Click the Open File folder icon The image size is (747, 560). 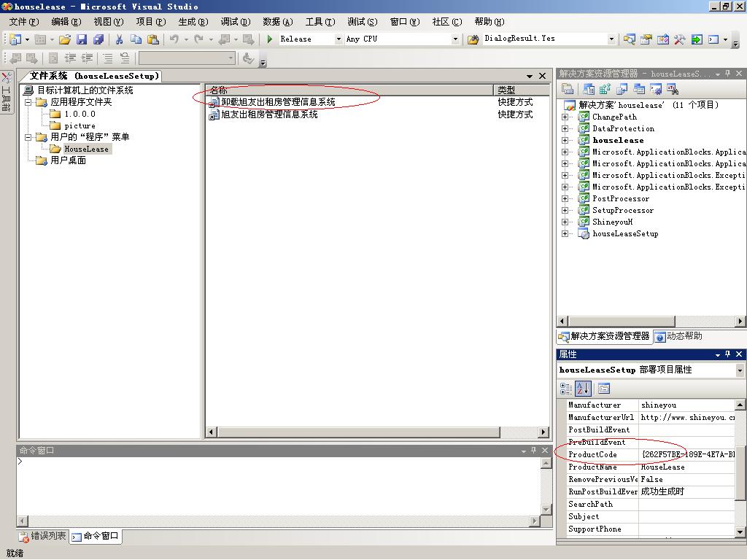pyautogui.click(x=65, y=39)
